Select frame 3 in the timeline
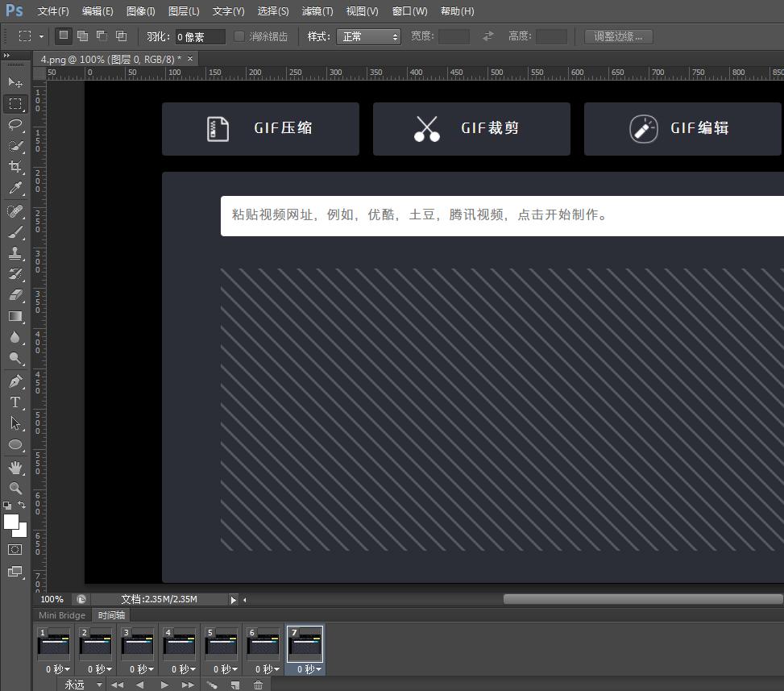Image resolution: width=784 pixels, height=691 pixels. pyautogui.click(x=137, y=645)
